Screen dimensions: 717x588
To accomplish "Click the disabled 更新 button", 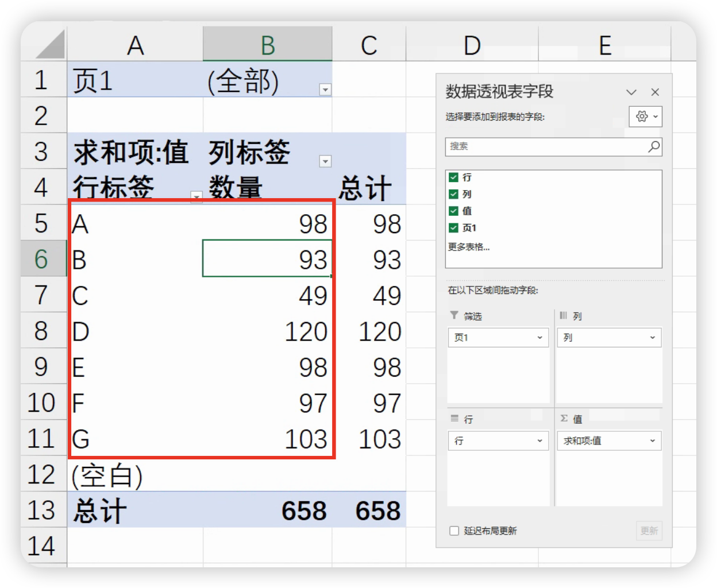I will click(649, 531).
